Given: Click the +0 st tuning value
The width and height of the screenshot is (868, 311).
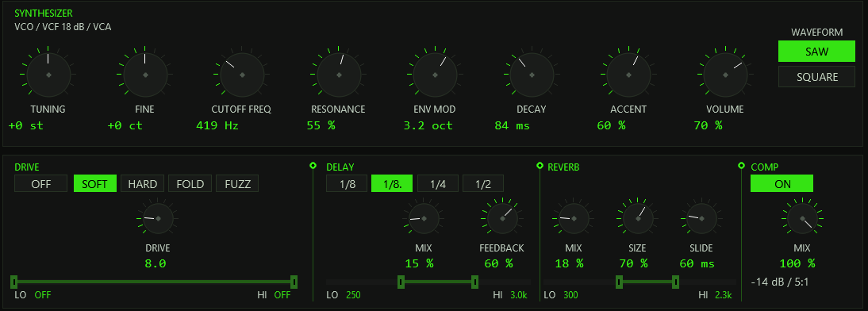Looking at the screenshot, I should tap(25, 125).
